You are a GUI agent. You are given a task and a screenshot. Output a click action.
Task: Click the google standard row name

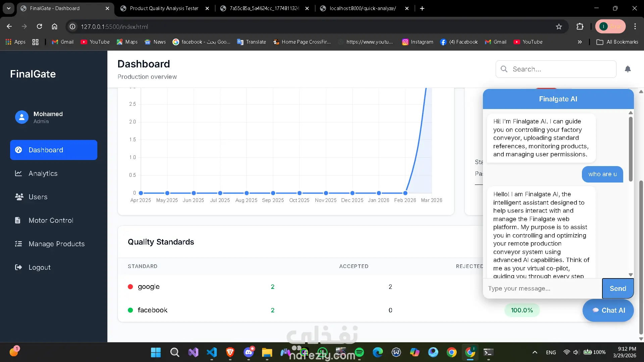(x=149, y=287)
